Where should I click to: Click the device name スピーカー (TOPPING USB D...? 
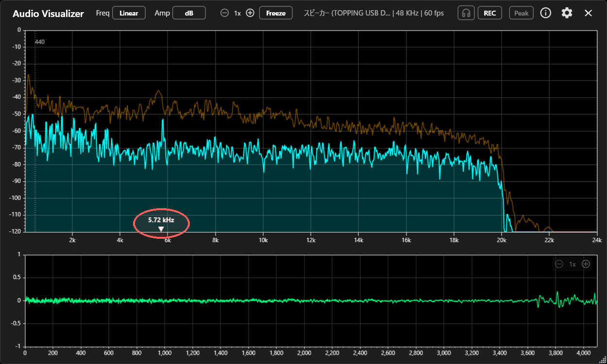347,13
